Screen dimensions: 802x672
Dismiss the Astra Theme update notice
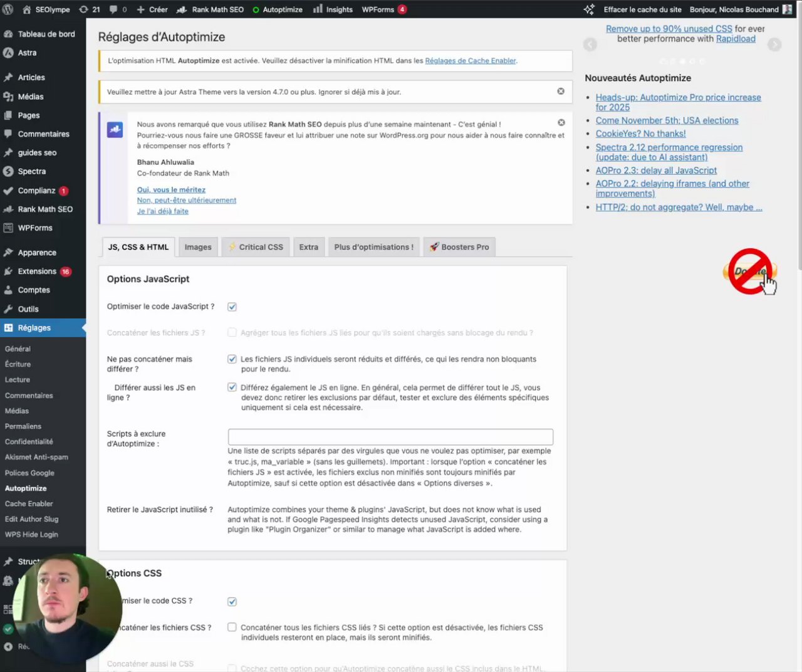(561, 92)
